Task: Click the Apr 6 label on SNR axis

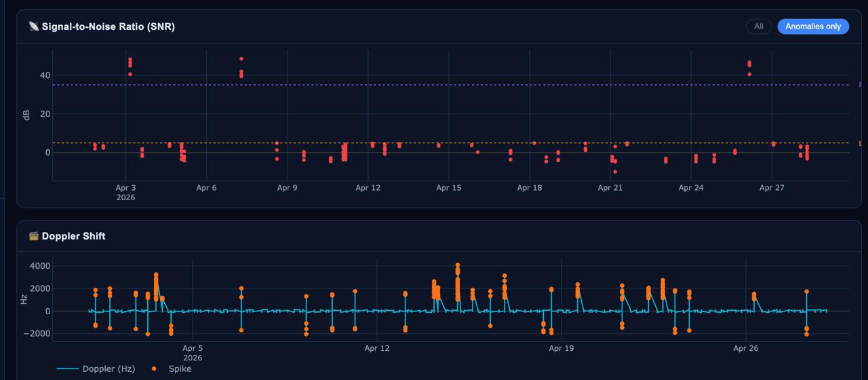Action: pyautogui.click(x=206, y=188)
